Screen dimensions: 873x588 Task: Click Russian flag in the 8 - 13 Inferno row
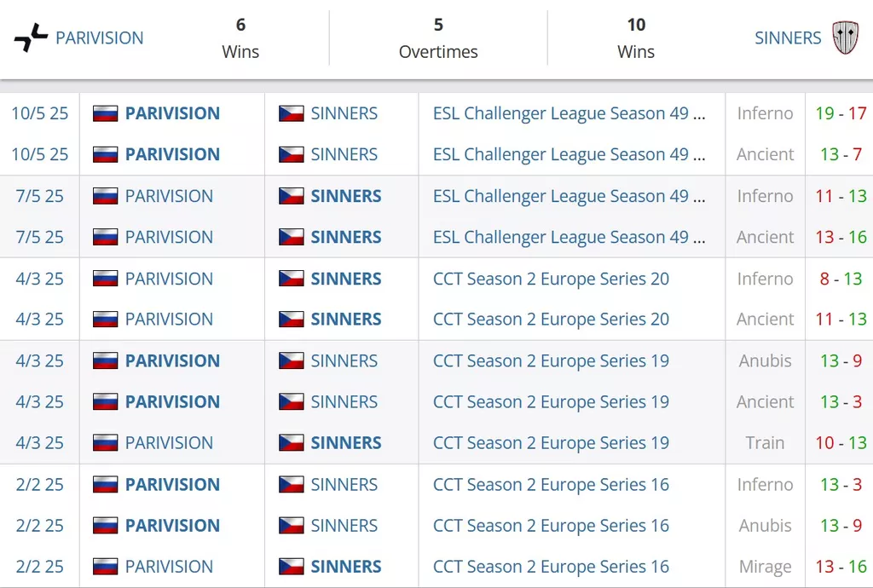(x=105, y=279)
